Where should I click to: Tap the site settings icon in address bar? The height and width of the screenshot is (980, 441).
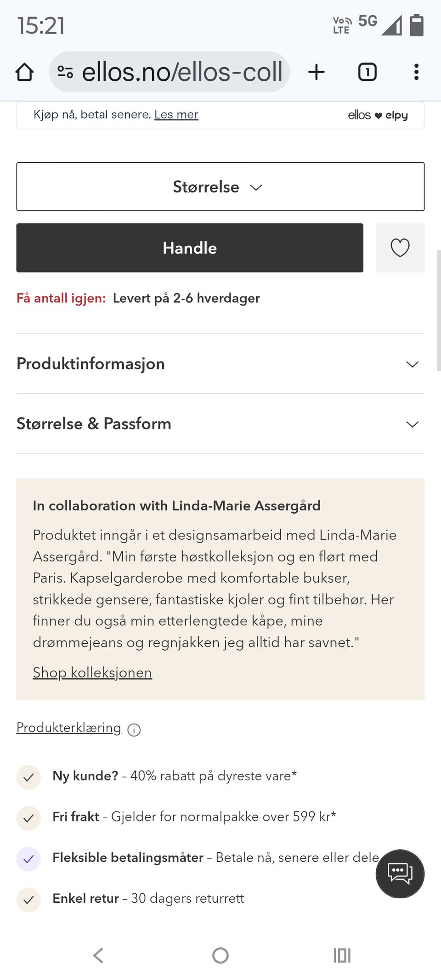[65, 72]
